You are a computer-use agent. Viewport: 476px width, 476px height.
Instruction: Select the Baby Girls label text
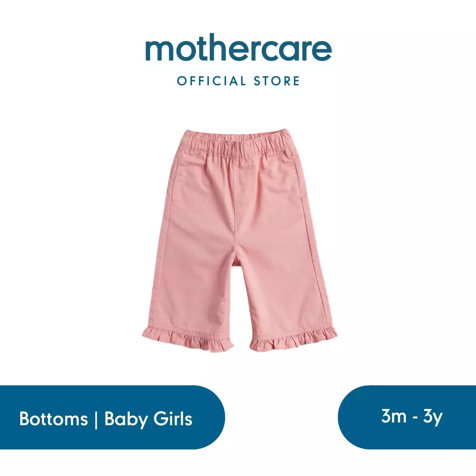(x=148, y=418)
